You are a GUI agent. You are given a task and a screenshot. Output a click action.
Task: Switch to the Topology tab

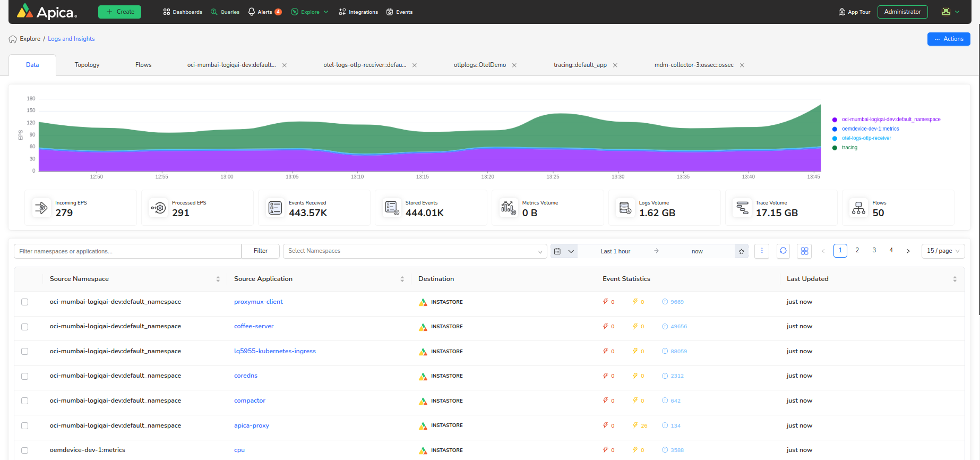click(x=87, y=65)
